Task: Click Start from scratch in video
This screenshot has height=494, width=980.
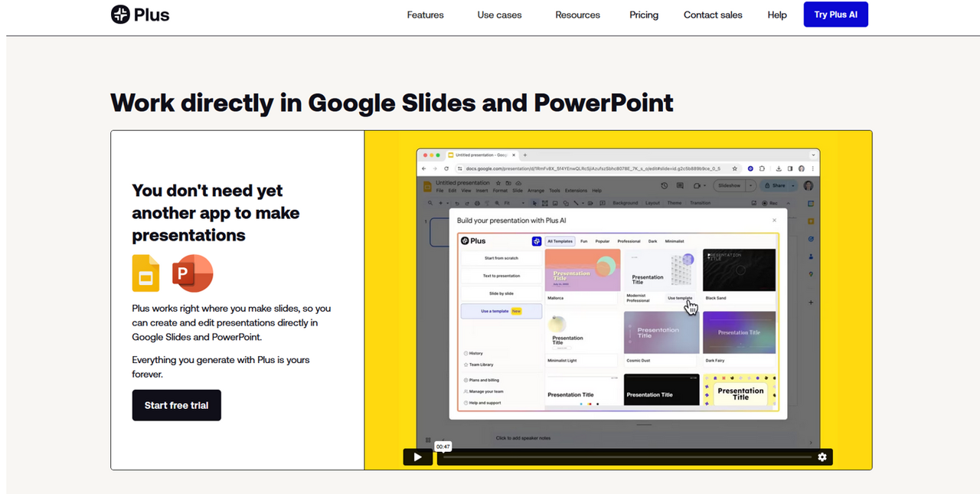Action: pos(501,258)
